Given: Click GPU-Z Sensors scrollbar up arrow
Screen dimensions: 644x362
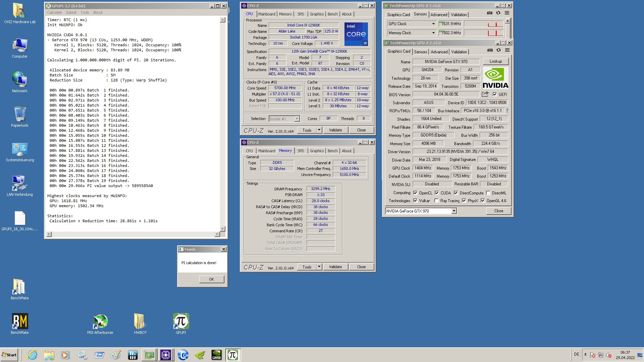Looking at the screenshot, I should [x=508, y=21].
